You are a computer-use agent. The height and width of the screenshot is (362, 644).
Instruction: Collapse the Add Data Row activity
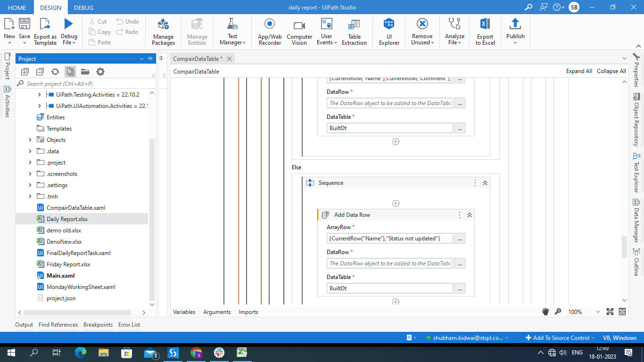[x=470, y=215]
